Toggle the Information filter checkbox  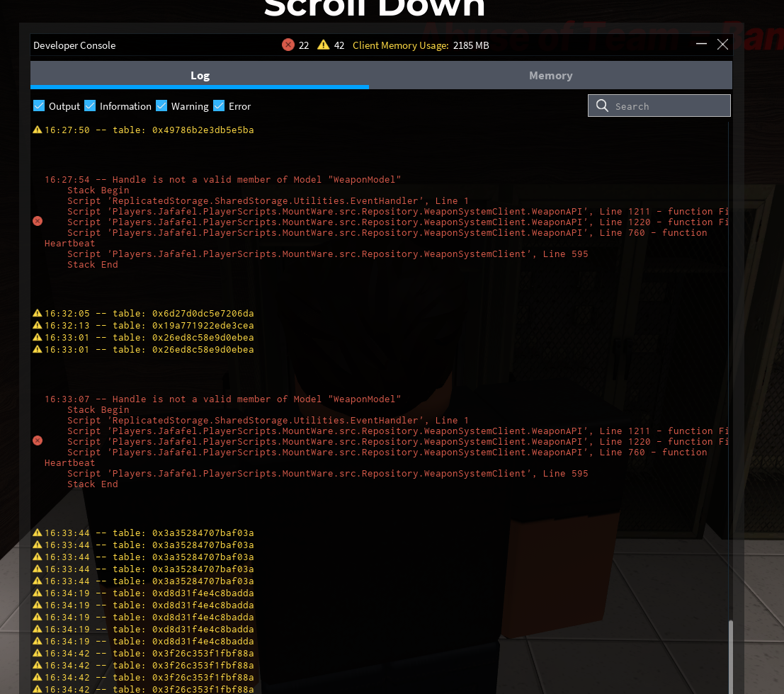(x=90, y=106)
